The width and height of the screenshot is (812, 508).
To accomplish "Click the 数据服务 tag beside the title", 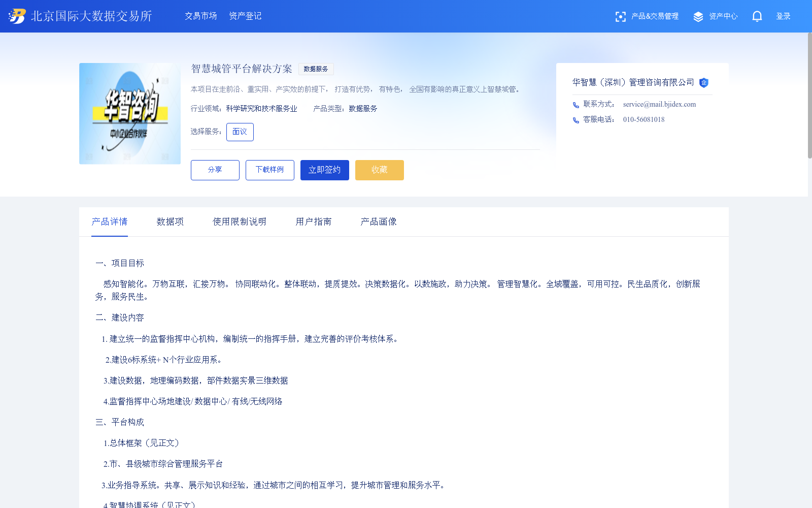I will point(316,69).
